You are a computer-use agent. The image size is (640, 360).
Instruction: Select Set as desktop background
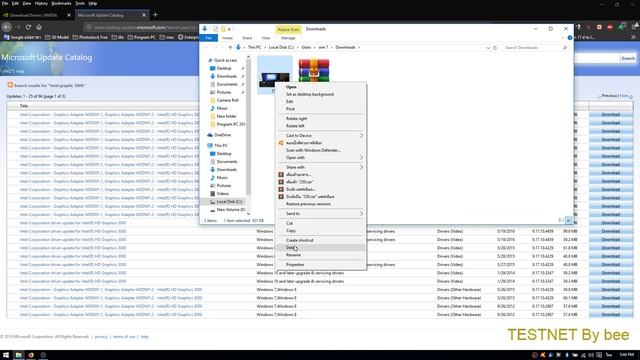(310, 94)
